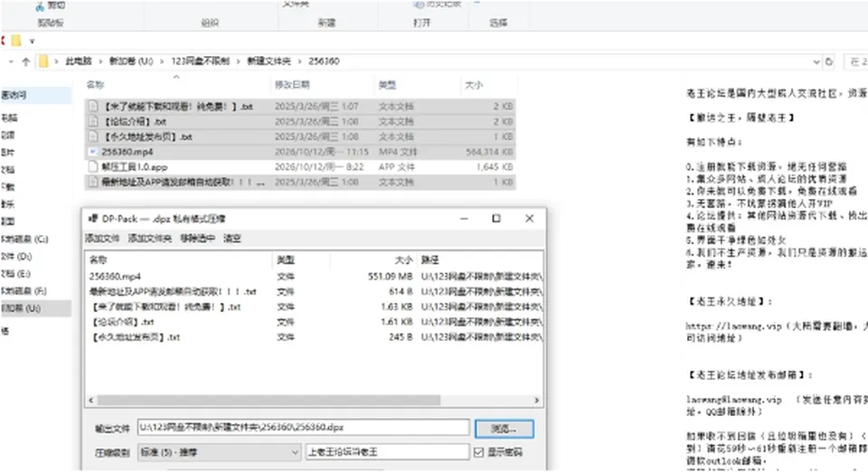Click the file icon of 最新地址及APP row
The height and width of the screenshot is (472, 868).
coord(93,182)
